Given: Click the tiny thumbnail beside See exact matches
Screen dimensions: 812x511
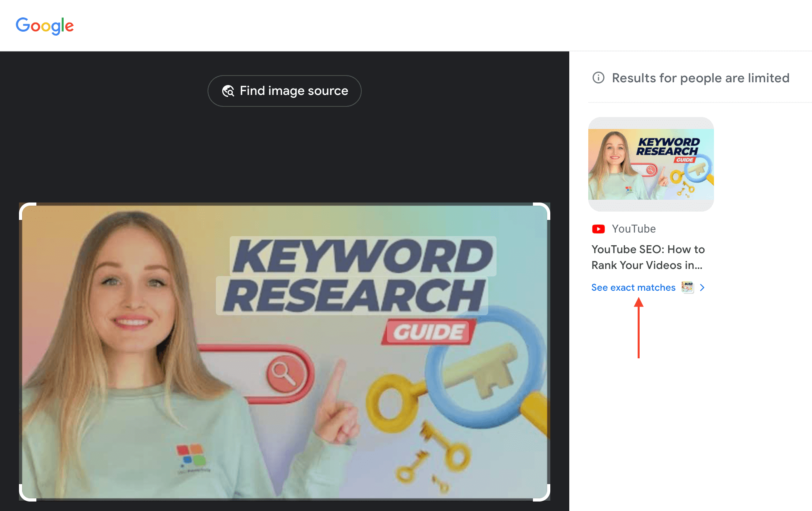Looking at the screenshot, I should [687, 288].
